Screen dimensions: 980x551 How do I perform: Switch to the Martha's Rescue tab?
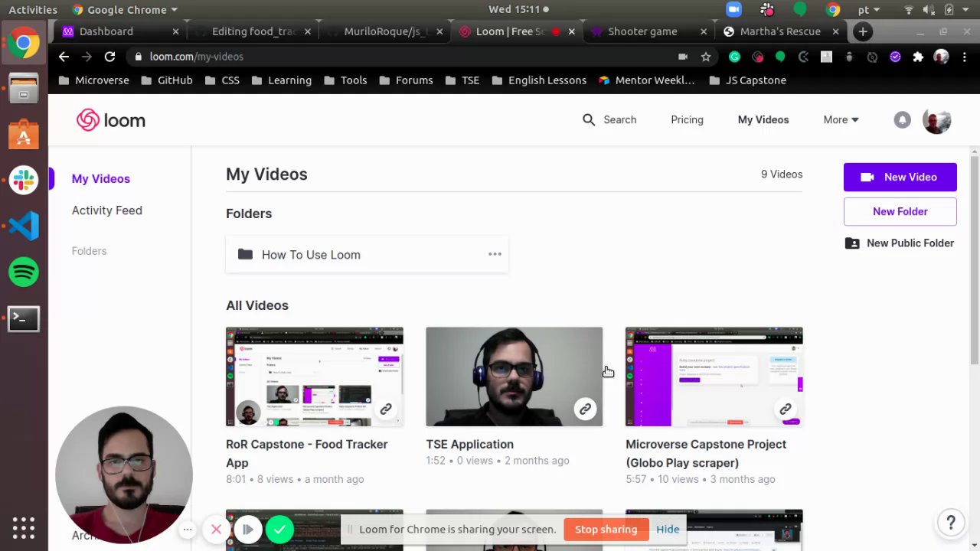point(780,31)
